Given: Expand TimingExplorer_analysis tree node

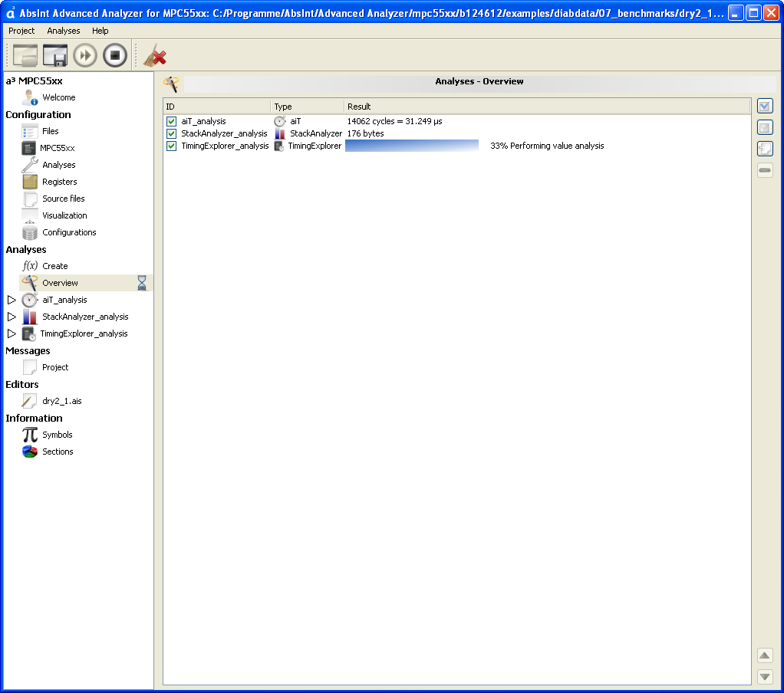Looking at the screenshot, I should (12, 333).
